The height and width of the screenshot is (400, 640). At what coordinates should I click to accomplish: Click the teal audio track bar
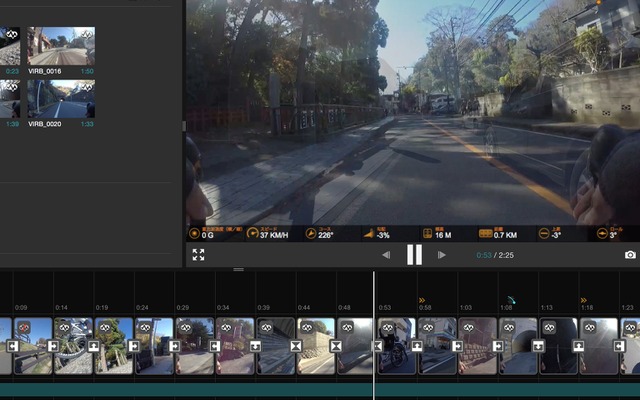(320, 389)
